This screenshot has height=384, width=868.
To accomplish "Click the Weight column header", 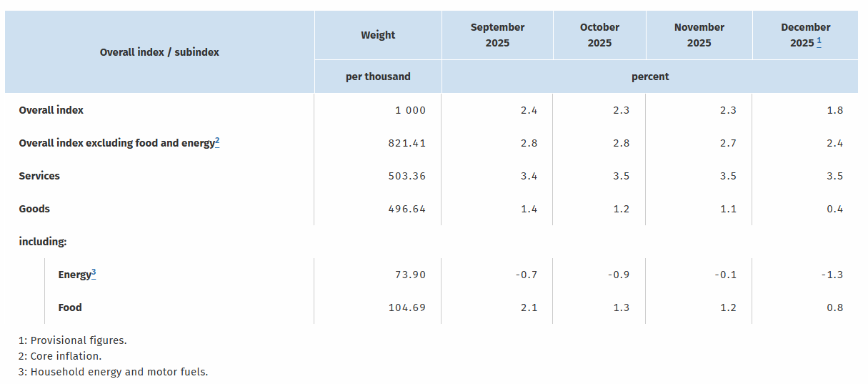I will tap(378, 35).
